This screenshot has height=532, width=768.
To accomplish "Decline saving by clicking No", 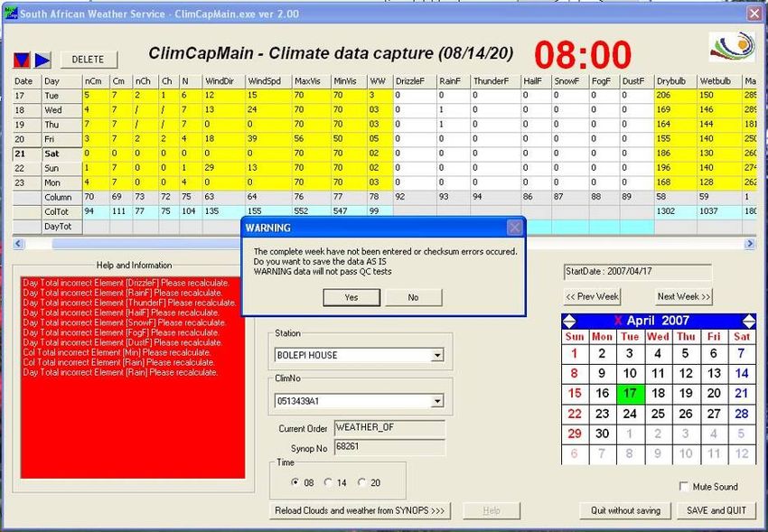I will 414,297.
